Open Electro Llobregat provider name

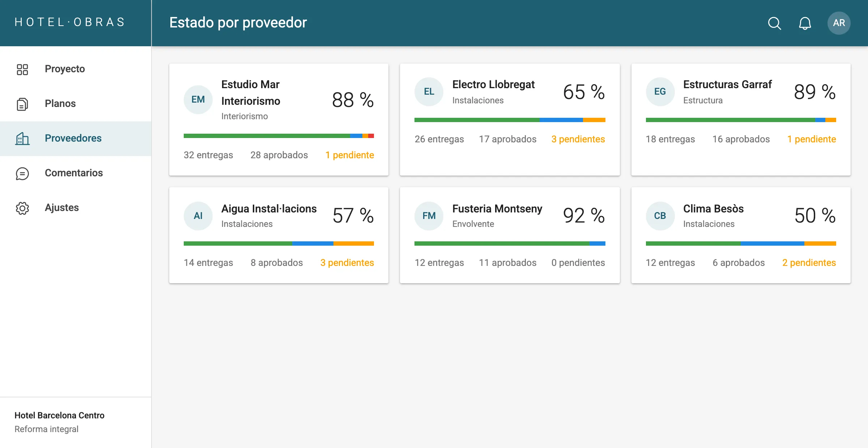click(x=493, y=84)
